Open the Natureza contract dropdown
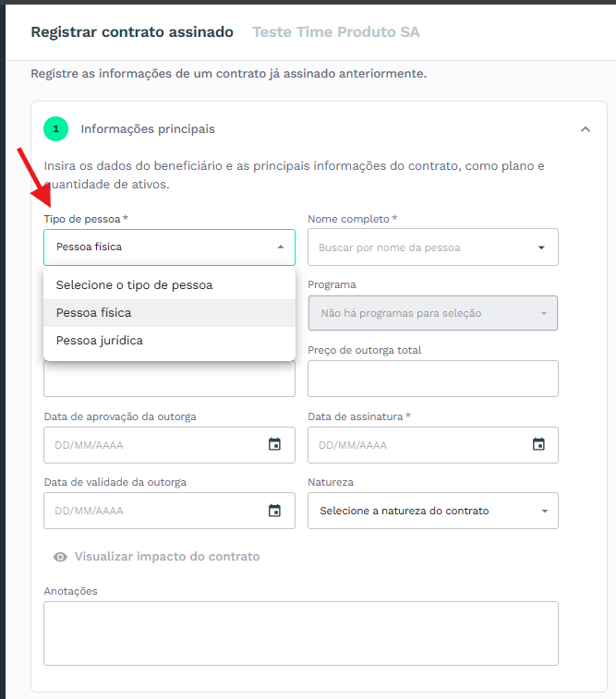 (433, 511)
